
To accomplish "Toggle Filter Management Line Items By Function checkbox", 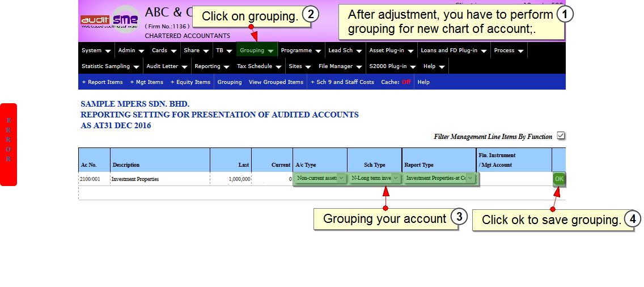I will coord(561,136).
